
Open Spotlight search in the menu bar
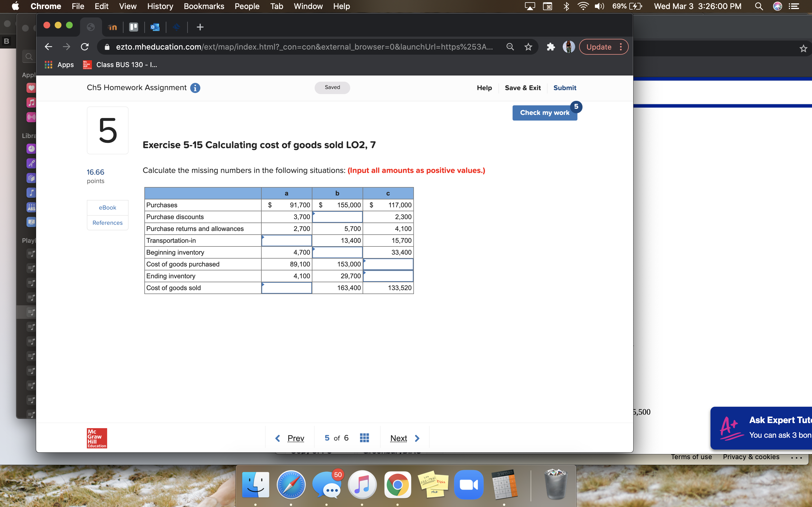(759, 6)
